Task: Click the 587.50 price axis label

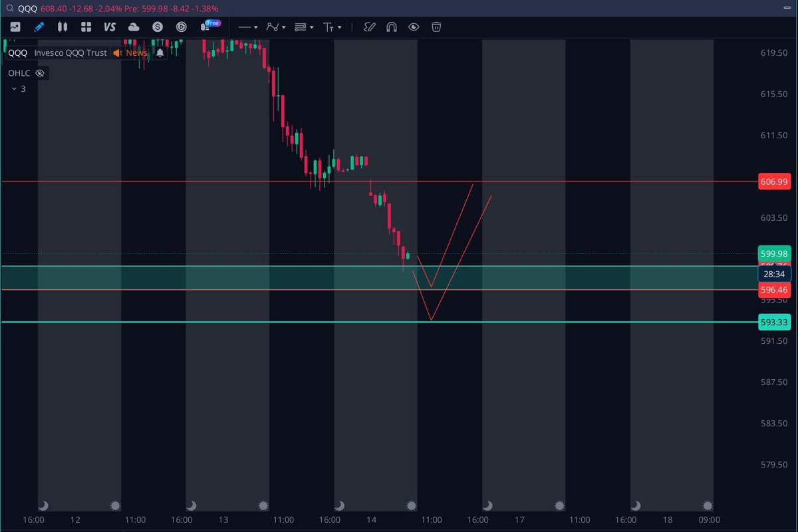Action: click(773, 382)
